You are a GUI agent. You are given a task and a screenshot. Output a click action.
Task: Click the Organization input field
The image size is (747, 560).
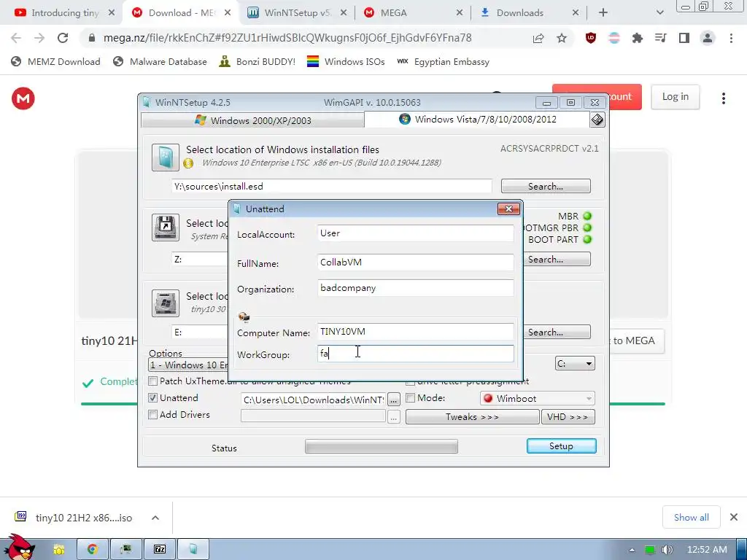pyautogui.click(x=415, y=287)
